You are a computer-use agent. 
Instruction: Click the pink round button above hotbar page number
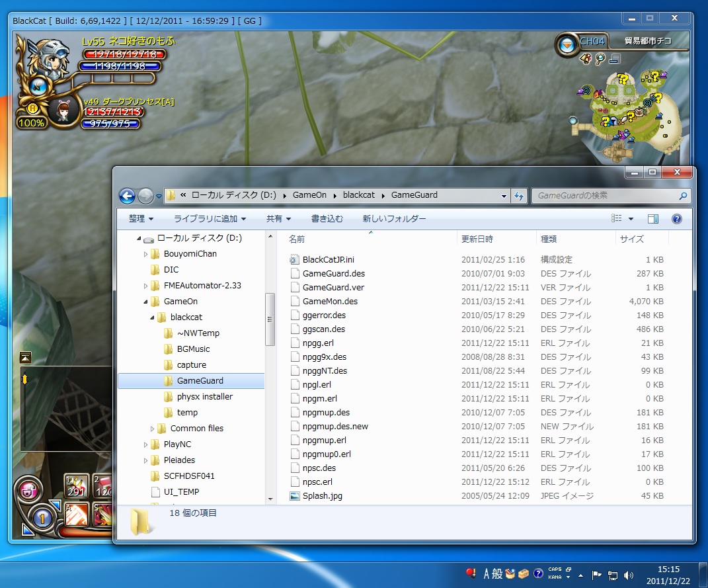(x=30, y=491)
